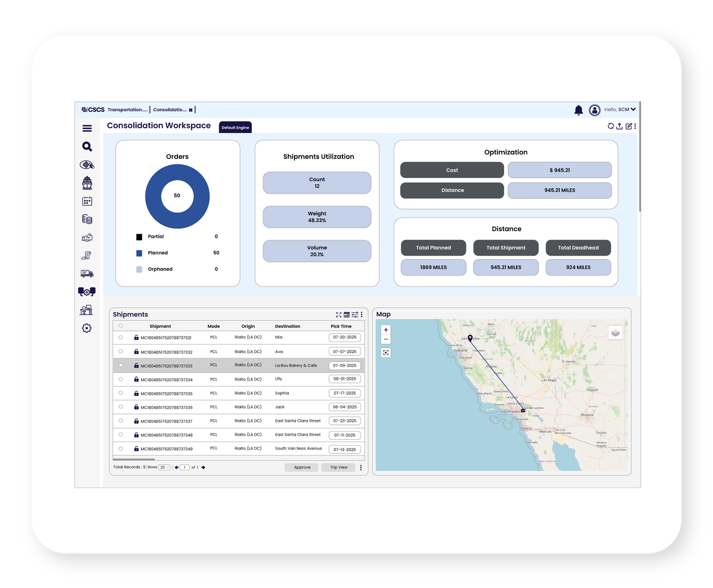
Task: Click the Trip View button
Action: (x=338, y=467)
